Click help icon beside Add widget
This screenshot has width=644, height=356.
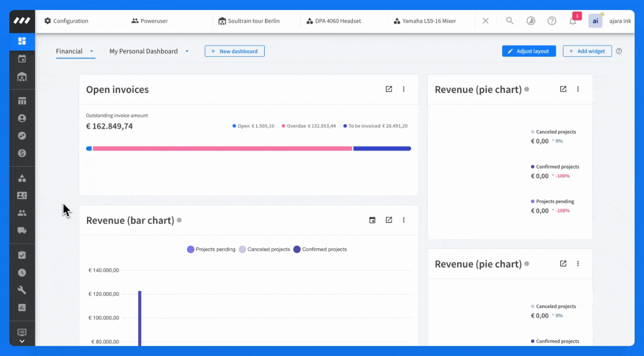[x=619, y=51]
